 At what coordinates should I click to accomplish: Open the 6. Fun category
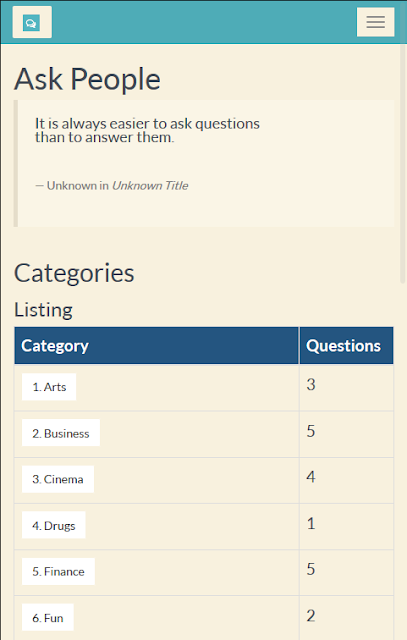(48, 618)
